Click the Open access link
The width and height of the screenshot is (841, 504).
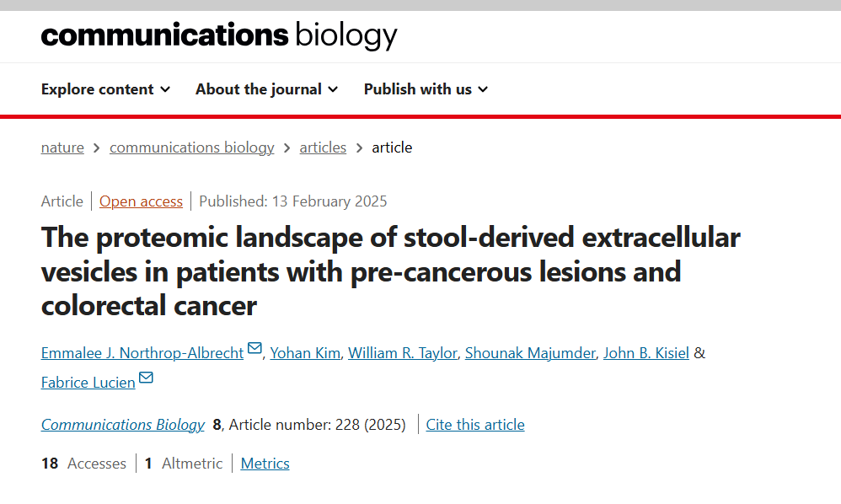(141, 201)
